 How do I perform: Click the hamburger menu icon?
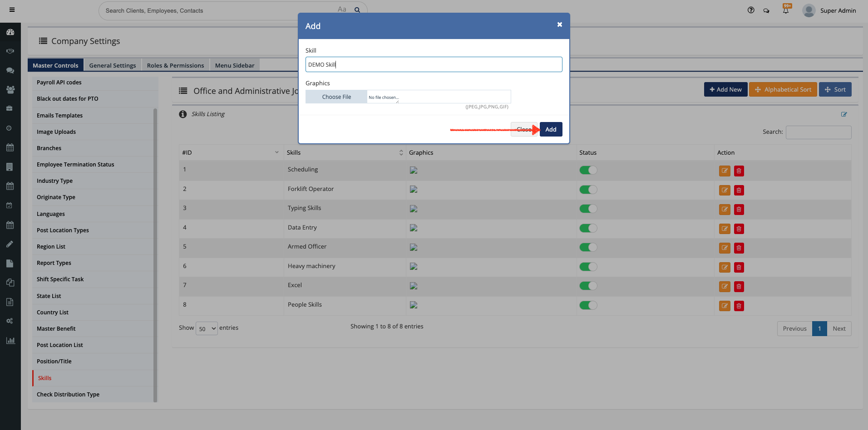pos(12,10)
